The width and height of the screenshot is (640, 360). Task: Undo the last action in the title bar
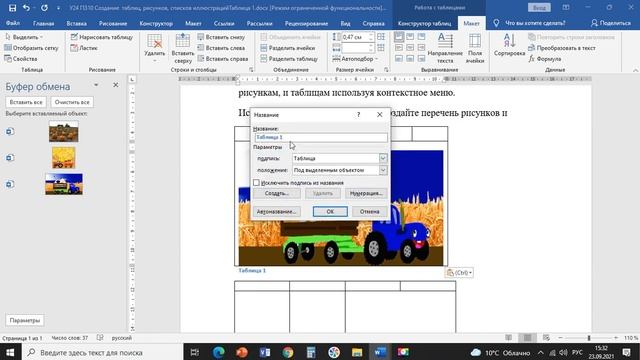pos(27,8)
